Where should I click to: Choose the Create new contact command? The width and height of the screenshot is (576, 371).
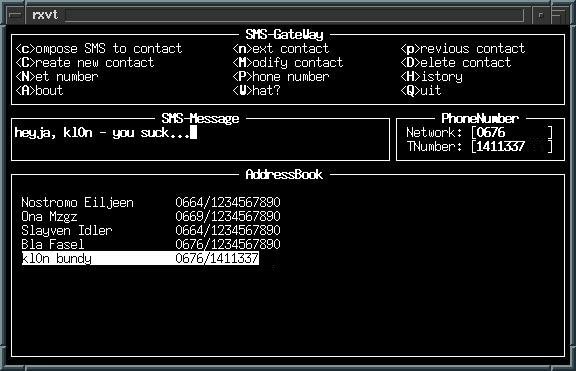85,62
